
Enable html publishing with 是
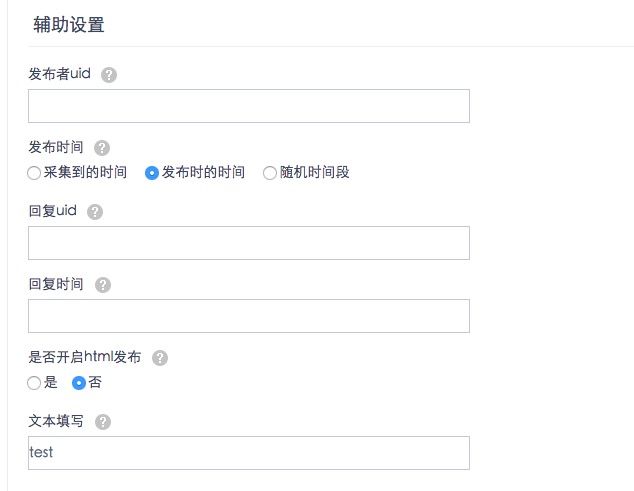34,383
